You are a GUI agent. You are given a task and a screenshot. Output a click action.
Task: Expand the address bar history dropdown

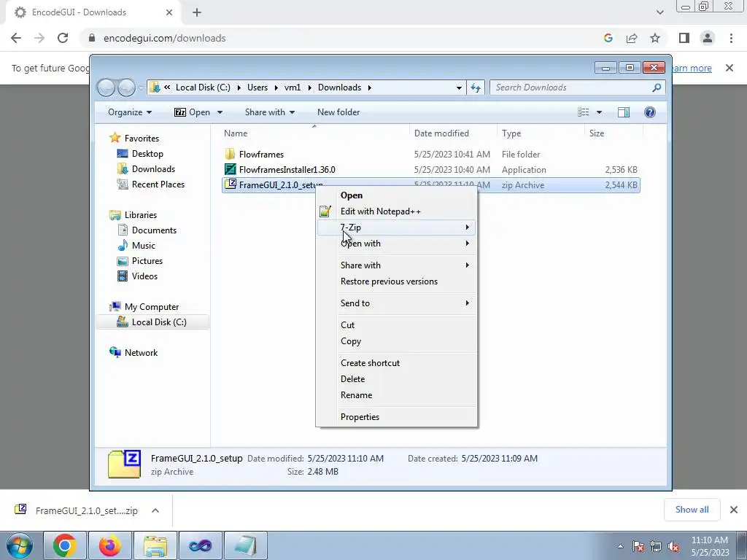pyautogui.click(x=459, y=87)
